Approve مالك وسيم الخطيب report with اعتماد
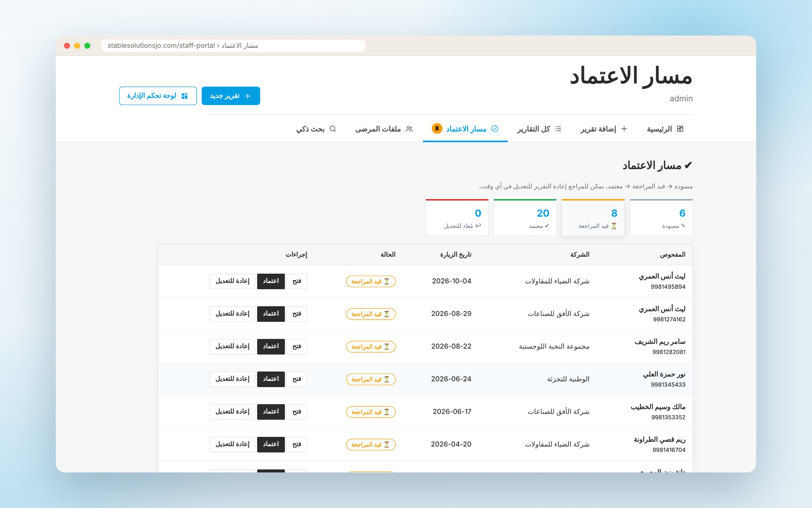 coord(271,412)
